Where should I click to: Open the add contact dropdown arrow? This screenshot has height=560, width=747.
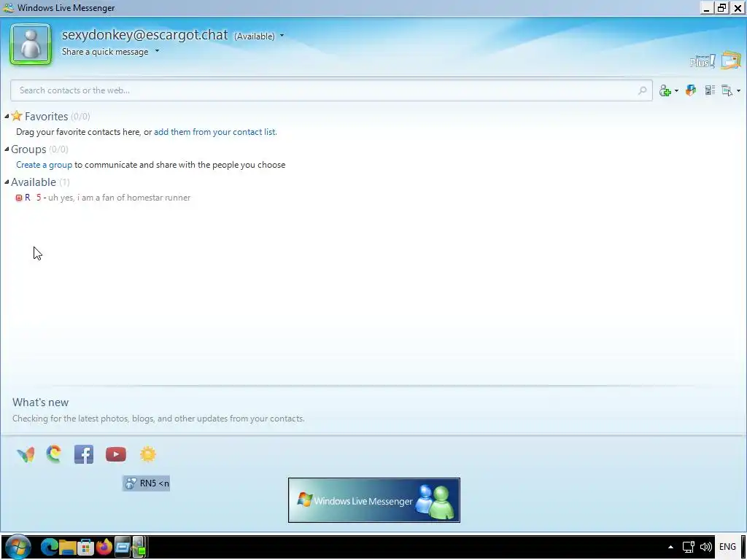tap(676, 91)
